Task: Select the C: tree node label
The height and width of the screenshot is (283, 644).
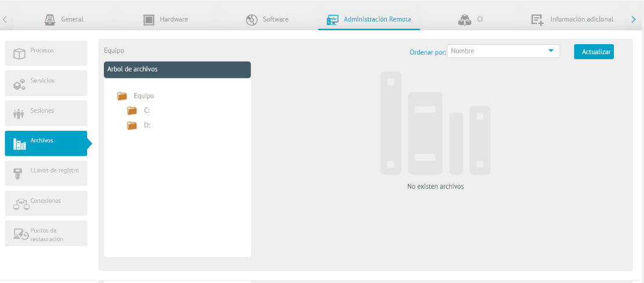Action: click(x=147, y=110)
